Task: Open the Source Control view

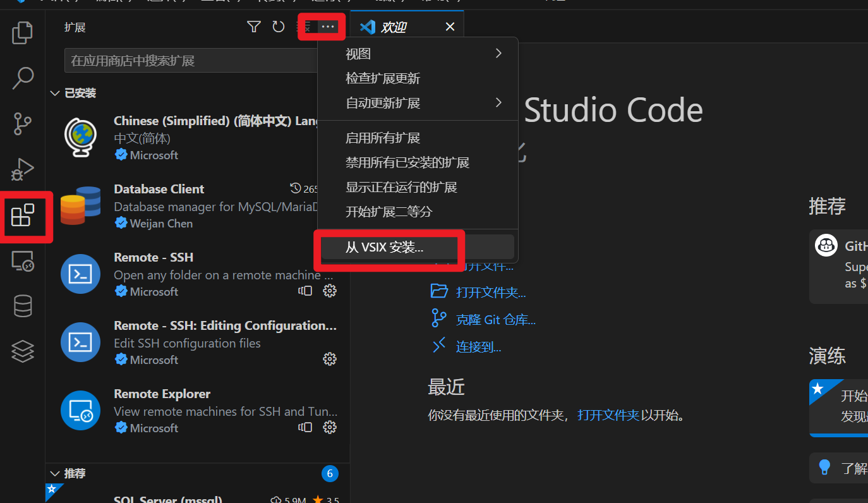Action: click(23, 124)
